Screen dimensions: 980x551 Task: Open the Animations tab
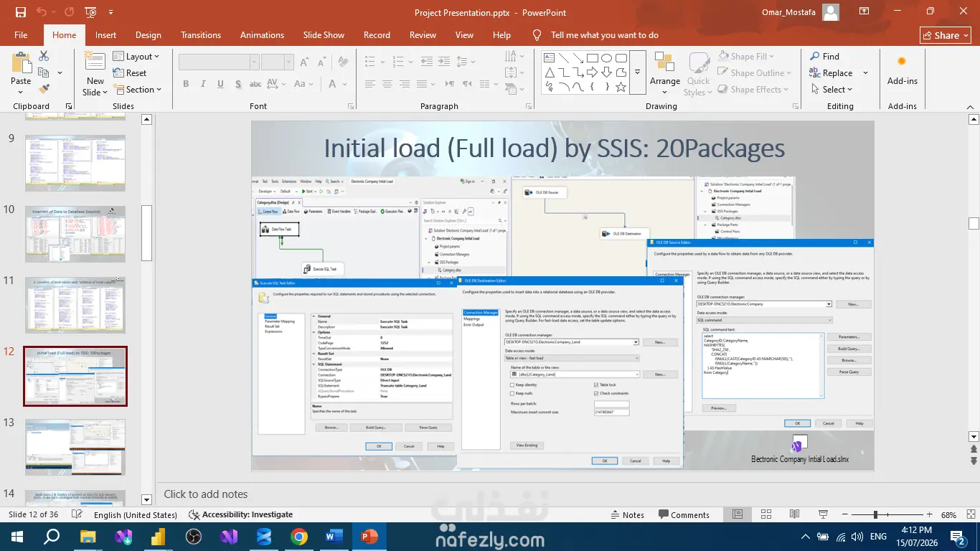click(262, 35)
